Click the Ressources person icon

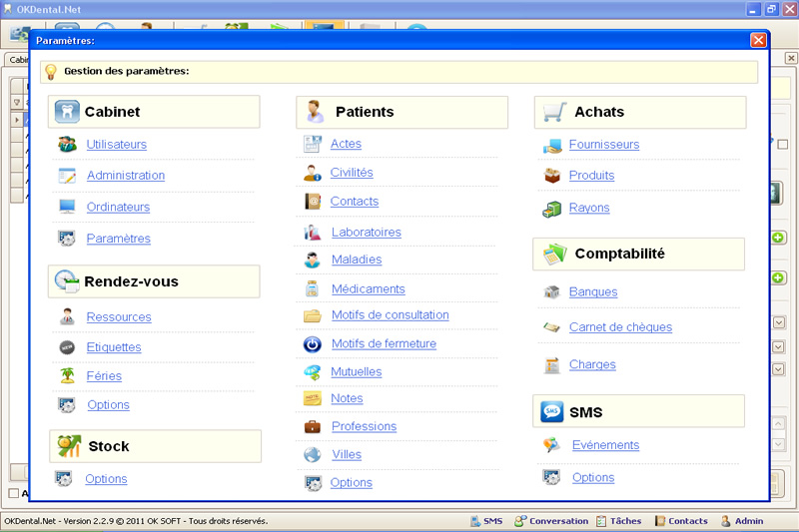[67, 316]
